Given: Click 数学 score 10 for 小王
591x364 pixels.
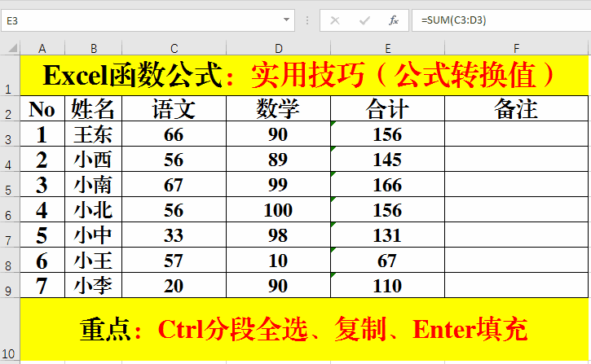Looking at the screenshot, I should 278,260.
